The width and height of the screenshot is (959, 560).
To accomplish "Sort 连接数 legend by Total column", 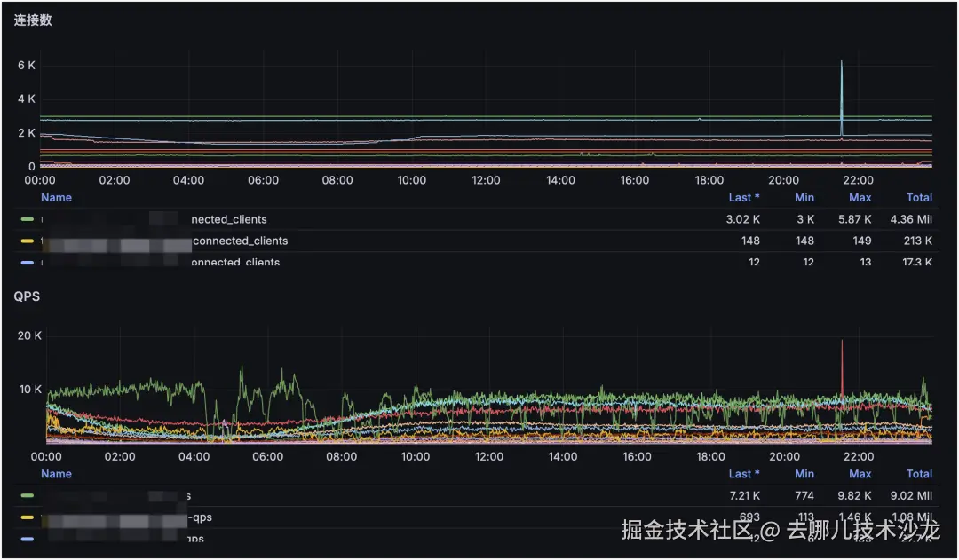I will [x=919, y=198].
